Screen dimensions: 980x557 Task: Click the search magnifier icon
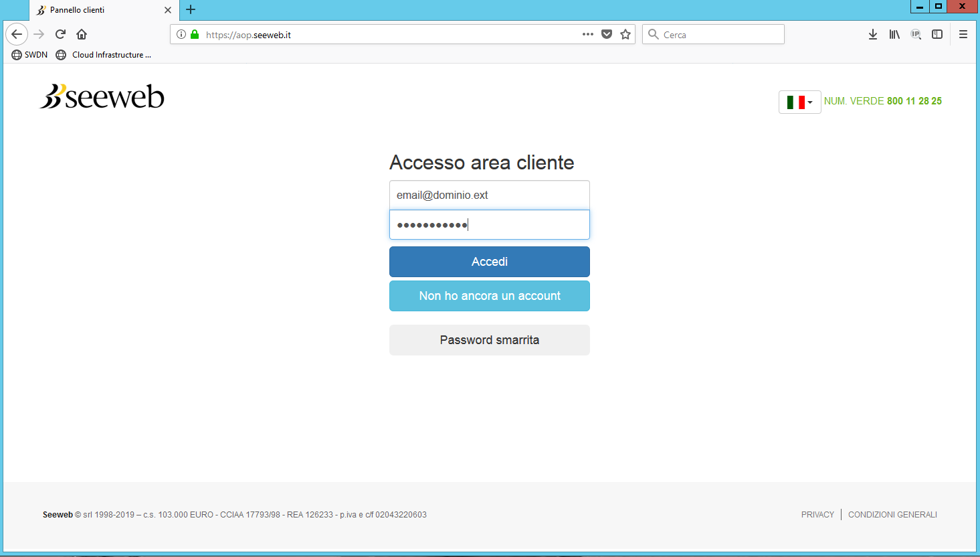(x=654, y=34)
